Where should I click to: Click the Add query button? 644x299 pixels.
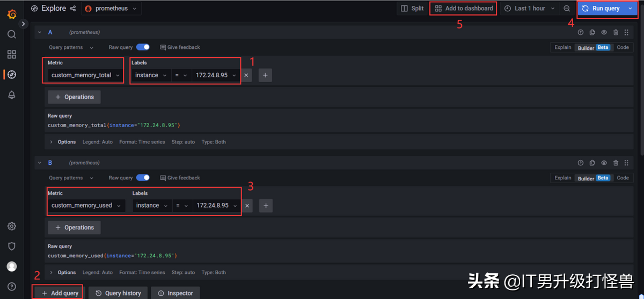pos(60,293)
